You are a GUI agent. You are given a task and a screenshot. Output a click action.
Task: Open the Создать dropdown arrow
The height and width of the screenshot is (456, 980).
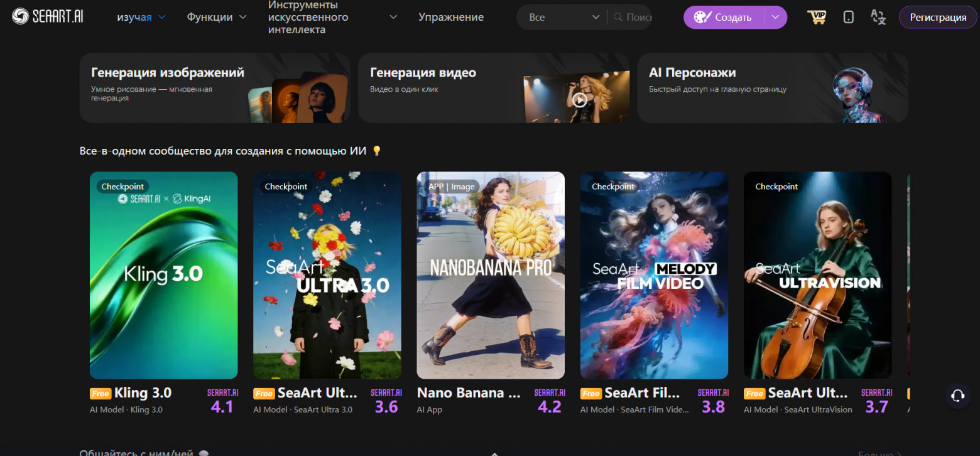(776, 17)
